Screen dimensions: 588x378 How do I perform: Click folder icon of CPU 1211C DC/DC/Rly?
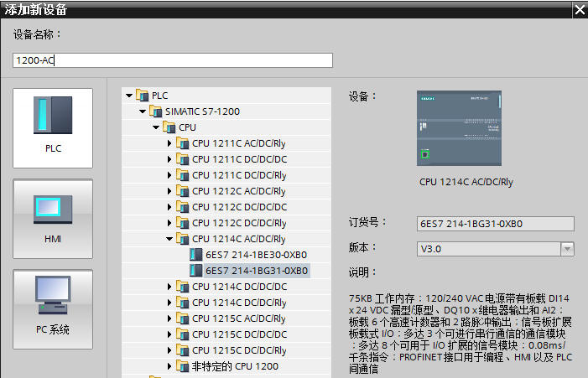(x=183, y=175)
